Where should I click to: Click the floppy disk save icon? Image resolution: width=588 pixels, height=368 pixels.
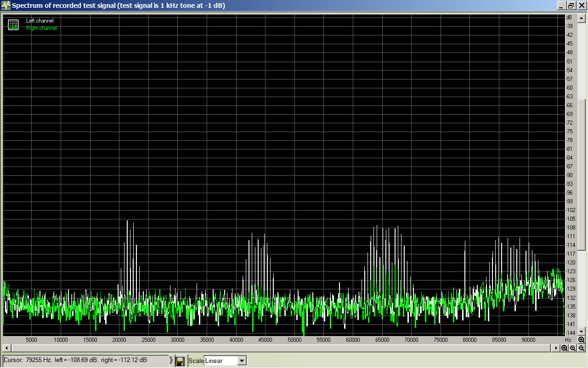point(180,361)
